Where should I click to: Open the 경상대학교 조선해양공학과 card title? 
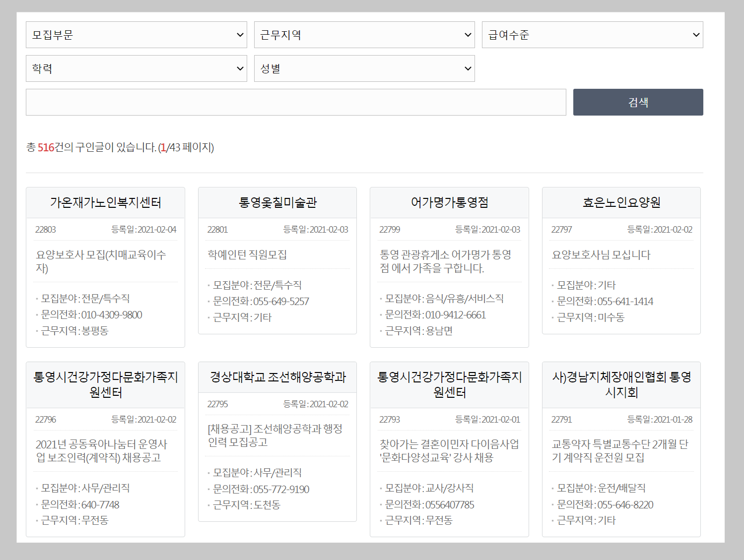click(x=277, y=377)
